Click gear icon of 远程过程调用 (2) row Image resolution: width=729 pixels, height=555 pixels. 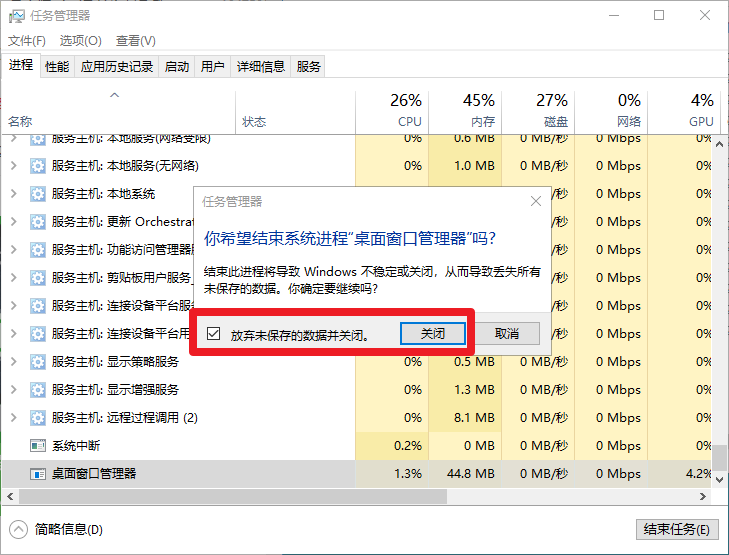pos(38,418)
